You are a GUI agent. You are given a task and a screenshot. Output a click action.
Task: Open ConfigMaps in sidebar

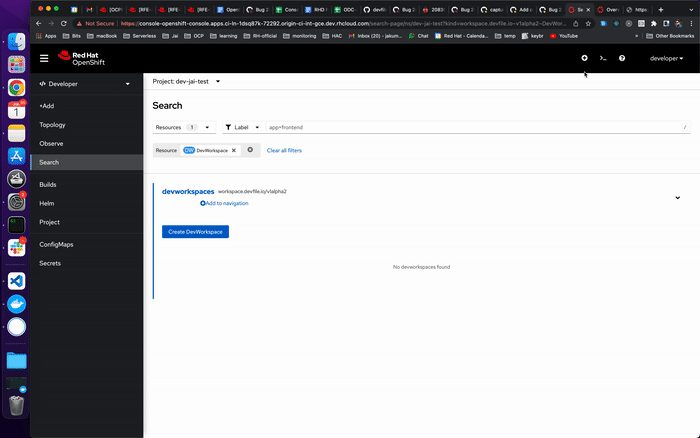click(87, 244)
